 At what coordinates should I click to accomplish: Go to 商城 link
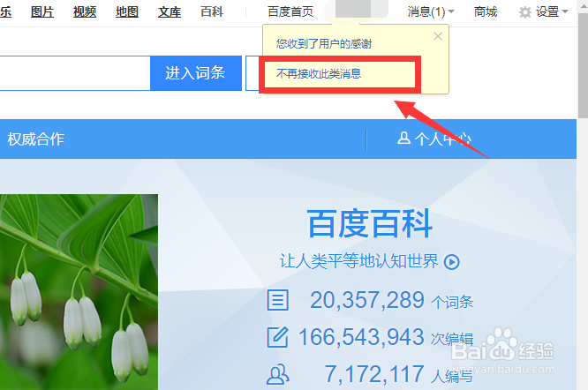486,12
